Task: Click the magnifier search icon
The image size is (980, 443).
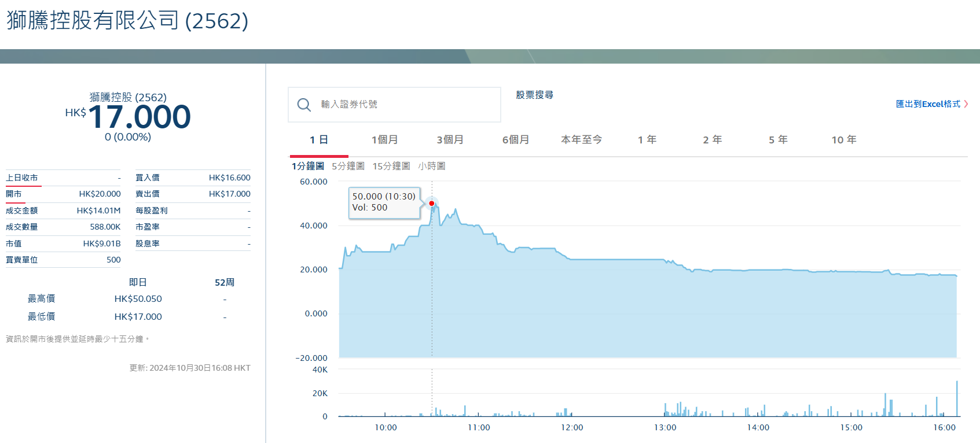Action: (x=304, y=105)
